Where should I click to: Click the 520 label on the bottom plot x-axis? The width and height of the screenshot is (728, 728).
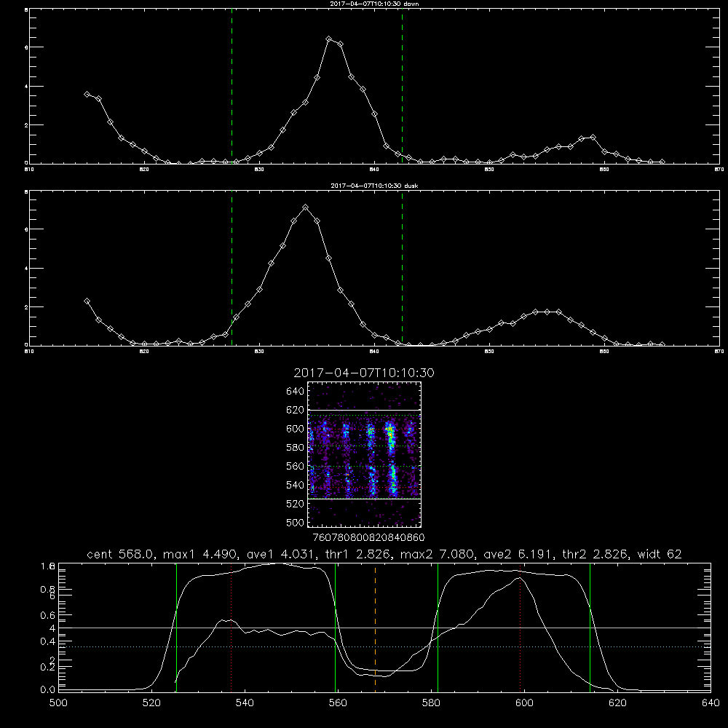(151, 703)
